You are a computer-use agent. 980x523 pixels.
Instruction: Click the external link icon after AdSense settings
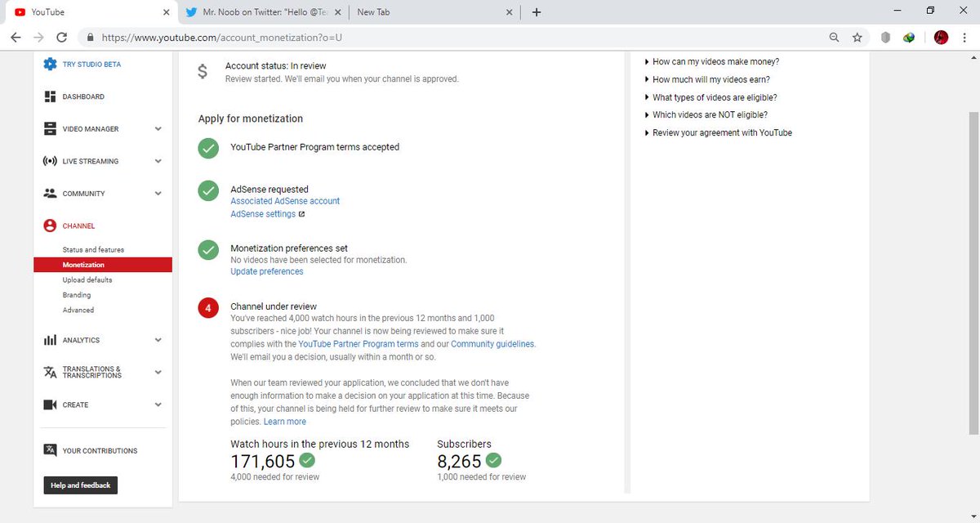(301, 214)
